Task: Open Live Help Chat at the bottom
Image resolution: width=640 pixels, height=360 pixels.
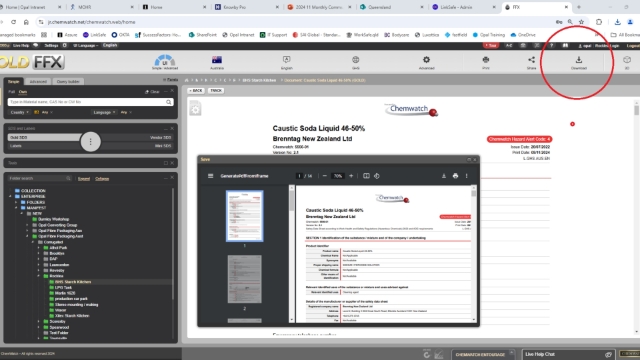Action: point(569,354)
